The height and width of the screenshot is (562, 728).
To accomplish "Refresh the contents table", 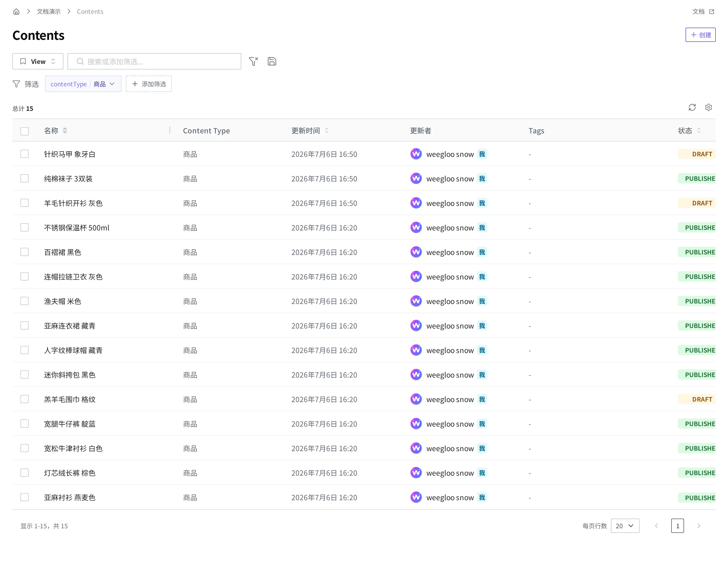I will tap(692, 107).
